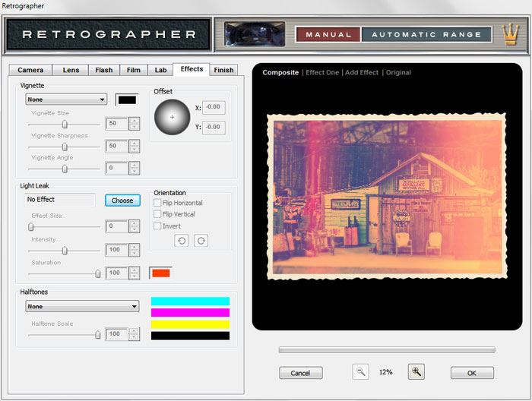This screenshot has height=401, width=532.
Task: Increase Vignette Sharpness spinner value
Action: [135, 143]
